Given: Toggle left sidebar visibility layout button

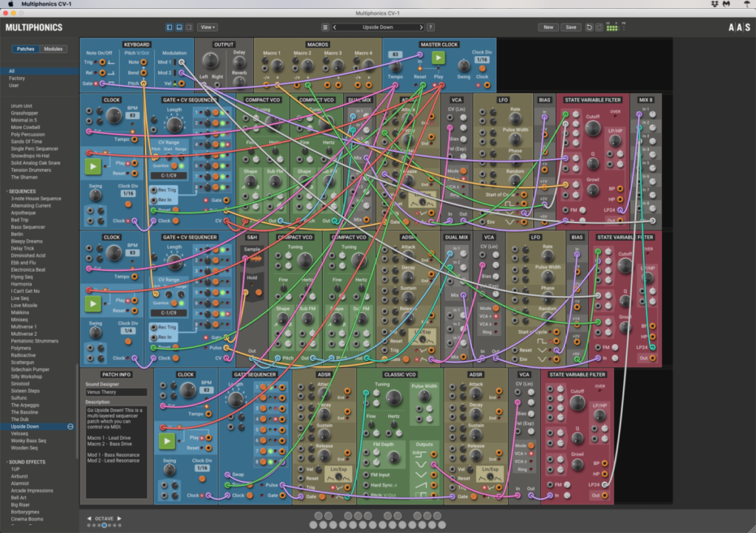Looking at the screenshot, I should click(169, 27).
